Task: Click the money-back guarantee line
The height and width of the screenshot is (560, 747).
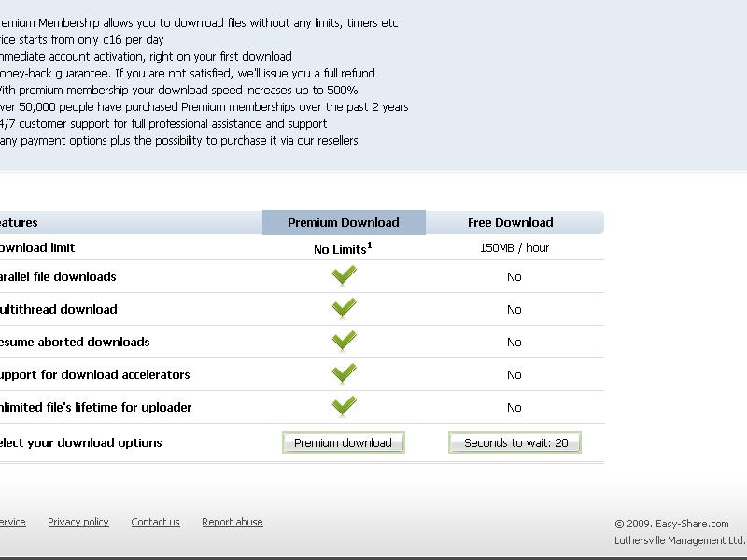Action: pyautogui.click(x=188, y=73)
